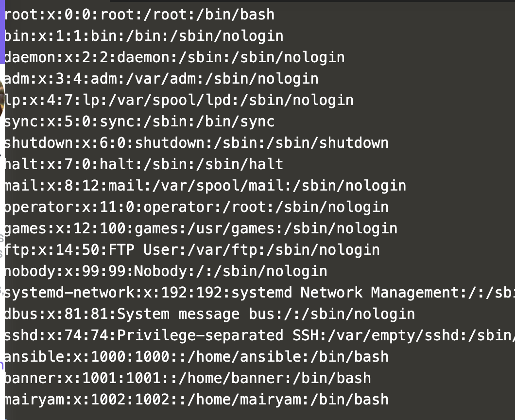515x420 pixels.
Task: Click the mail /var/spool/mail line
Action: point(205,186)
